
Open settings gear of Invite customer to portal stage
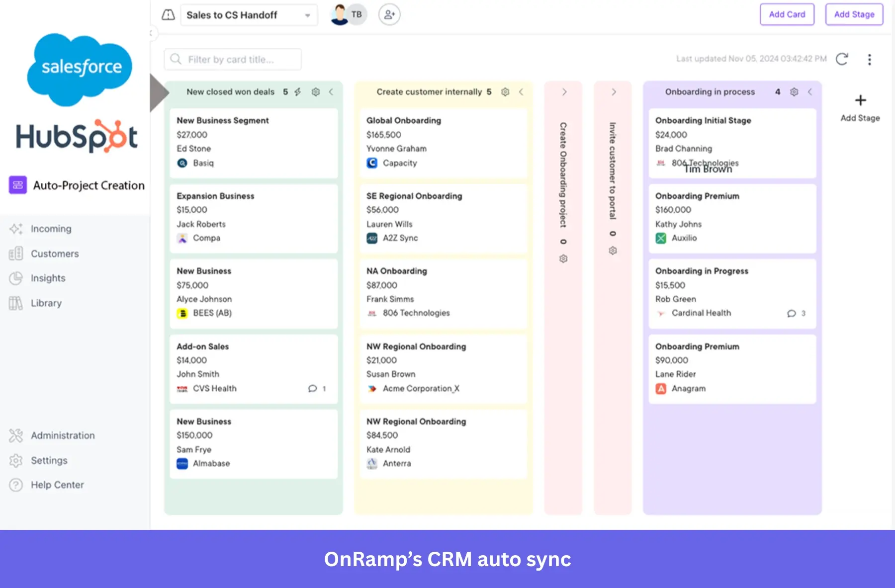613,251
